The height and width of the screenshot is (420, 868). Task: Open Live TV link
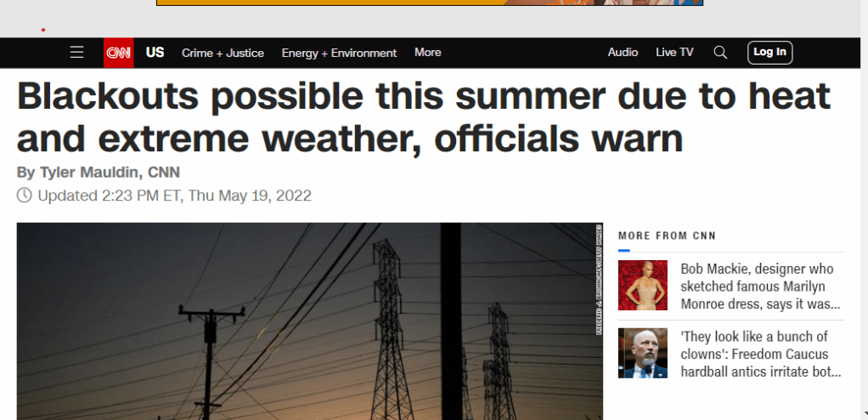(x=674, y=53)
